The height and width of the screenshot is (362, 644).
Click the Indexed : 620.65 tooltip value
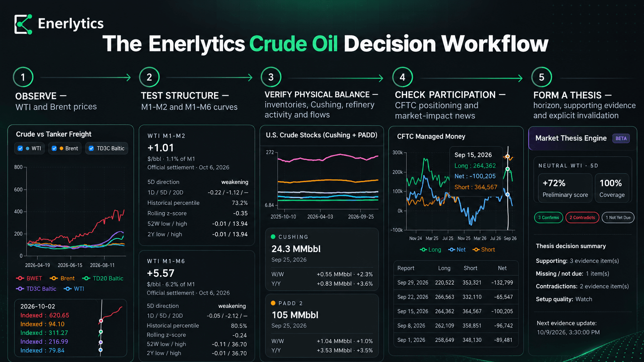pyautogui.click(x=45, y=315)
